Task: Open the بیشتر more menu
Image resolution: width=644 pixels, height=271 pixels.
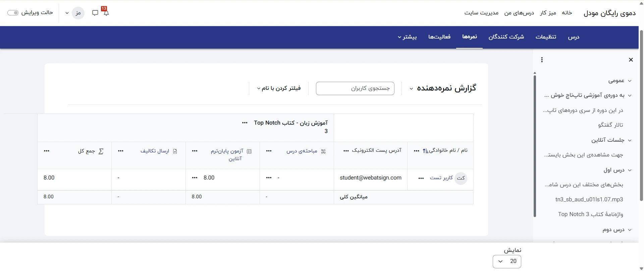Action: coord(407,37)
